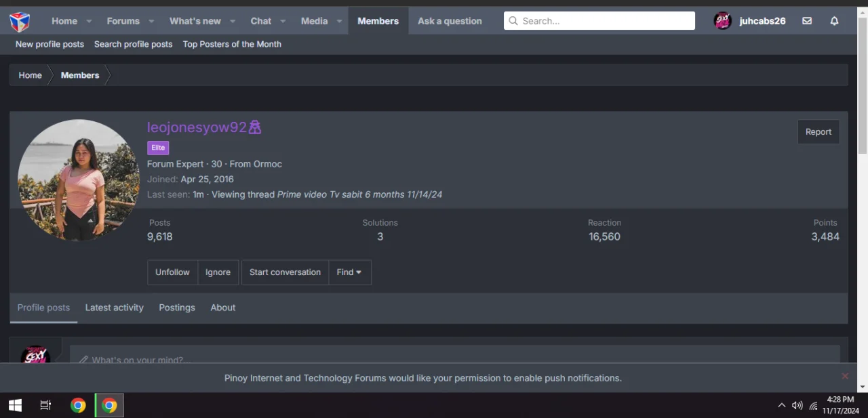
Task: Go to Home in the navigation bar
Action: [x=64, y=21]
